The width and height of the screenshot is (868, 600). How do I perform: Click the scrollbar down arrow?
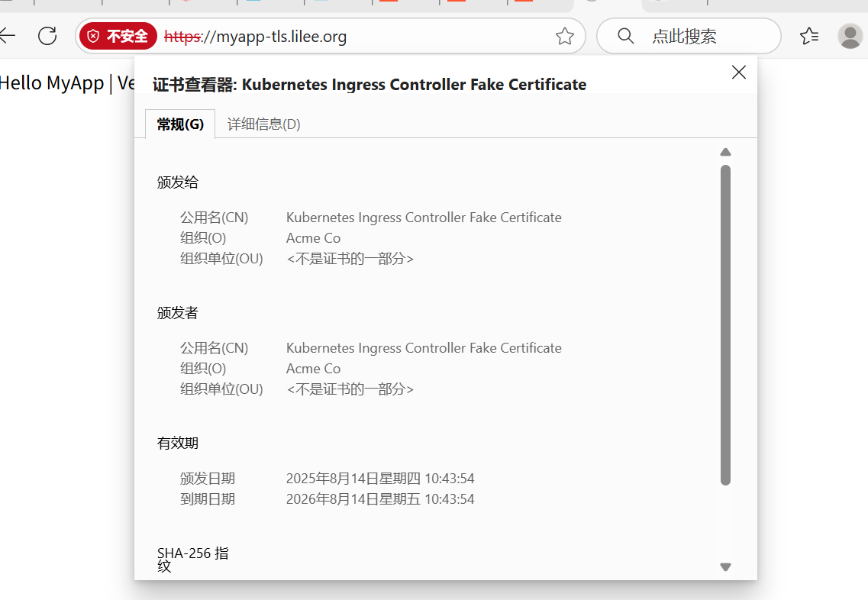pyautogui.click(x=726, y=566)
